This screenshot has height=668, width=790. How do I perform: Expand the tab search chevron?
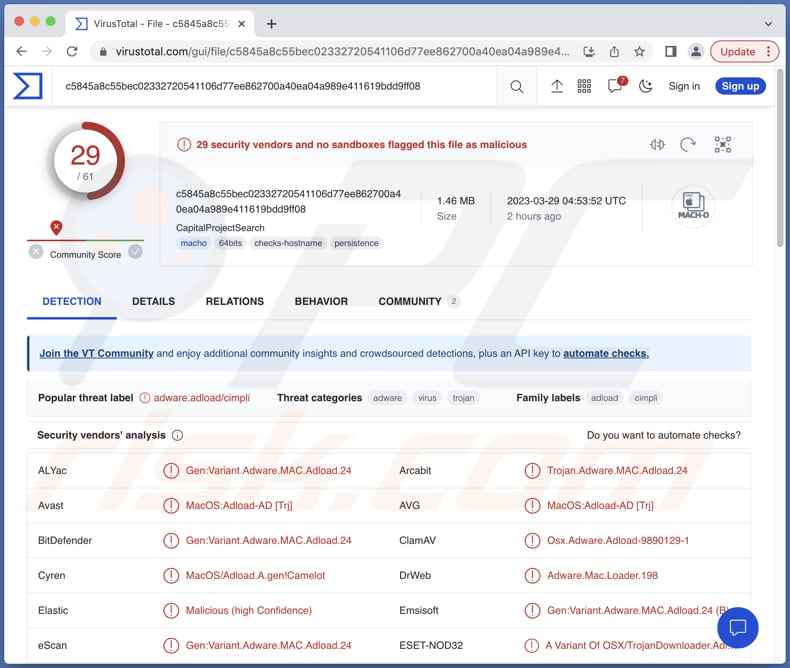(768, 24)
